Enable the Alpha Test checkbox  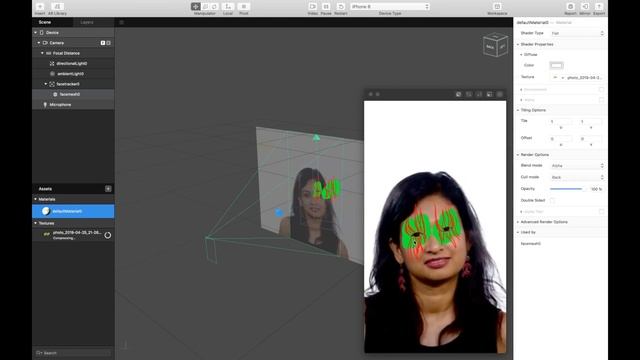(601, 211)
